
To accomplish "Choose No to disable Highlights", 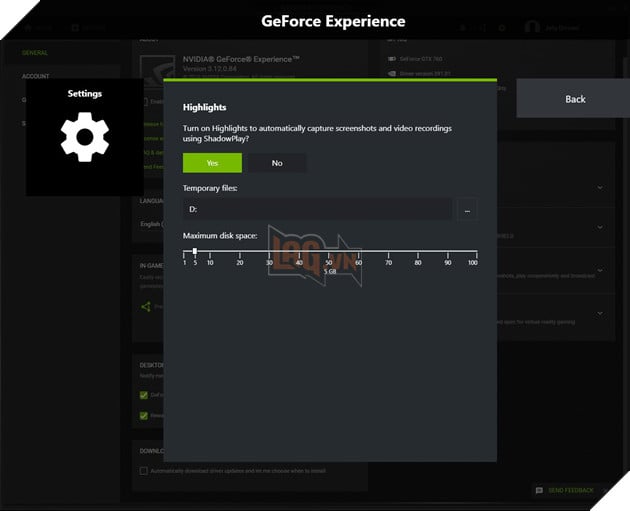I will pos(277,163).
